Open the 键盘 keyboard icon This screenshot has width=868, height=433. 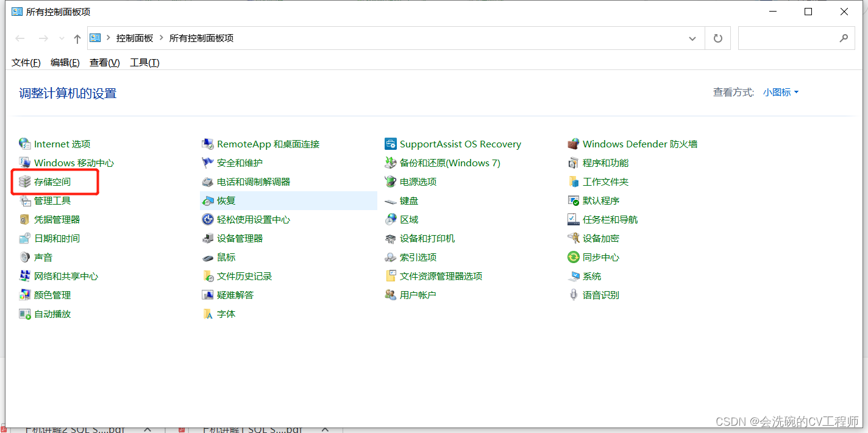[x=390, y=200]
